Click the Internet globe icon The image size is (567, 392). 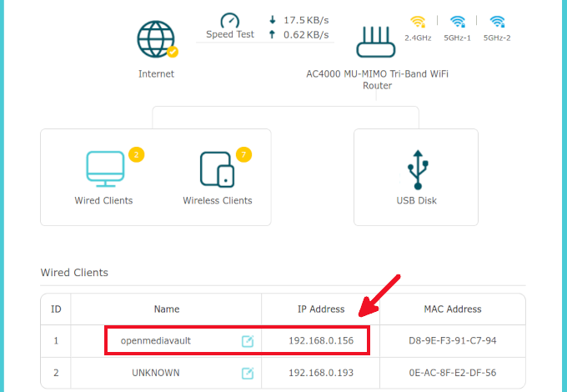point(156,38)
